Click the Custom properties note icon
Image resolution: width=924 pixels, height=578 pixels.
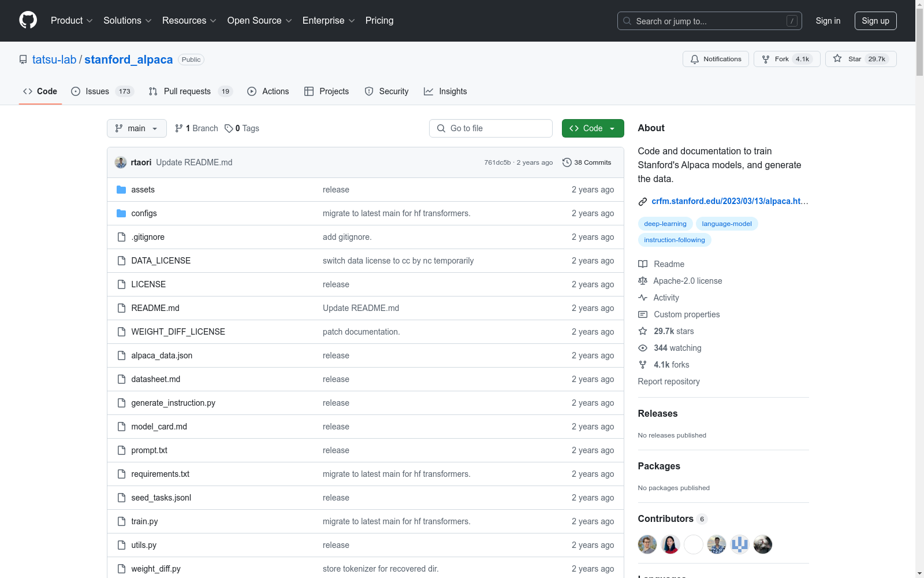643,314
